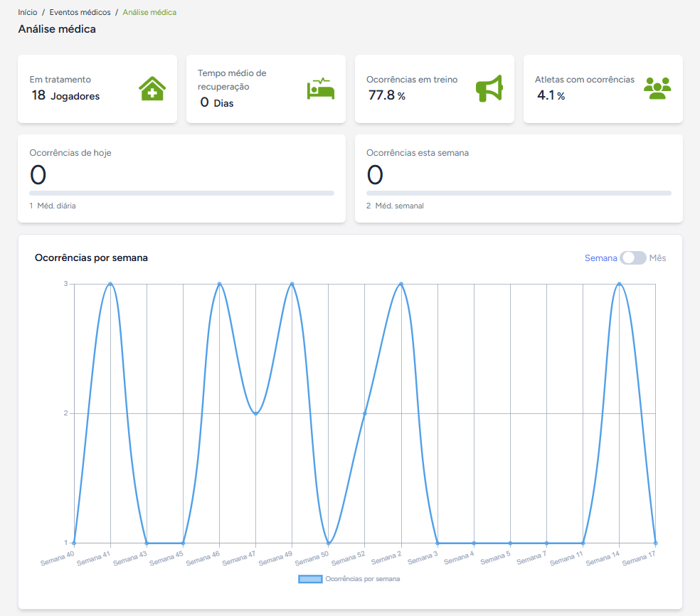Click the chart data point at Semana 49

(x=292, y=284)
